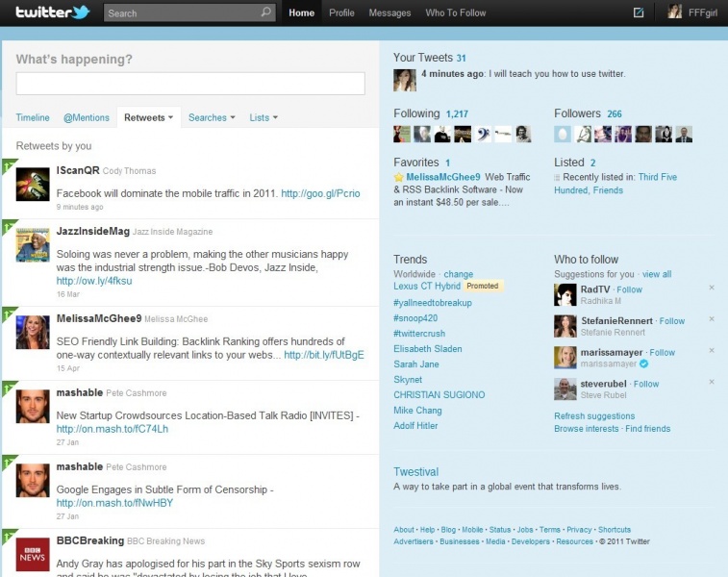Viewport: 728px width, 577px height.
Task: Dismiss RadTV suggestion with the x icon
Action: 712,288
